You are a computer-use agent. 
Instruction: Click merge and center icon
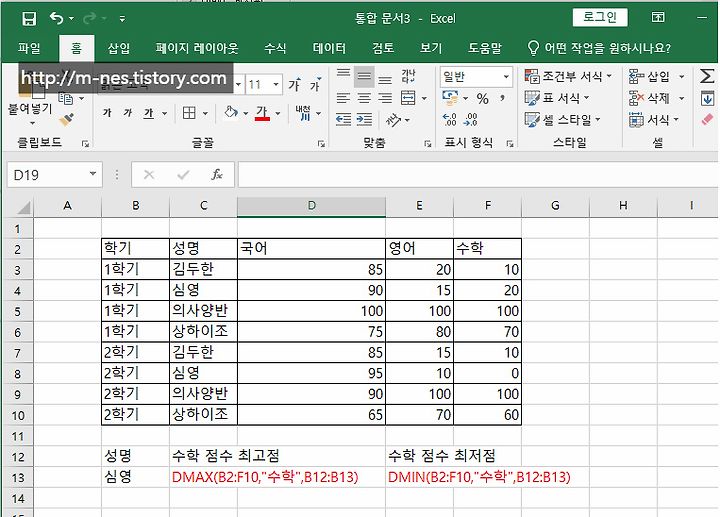tap(408, 98)
